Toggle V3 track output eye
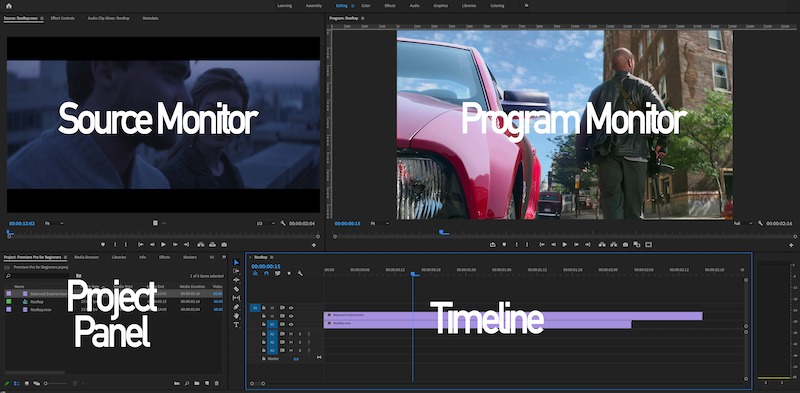The image size is (800, 393). tap(291, 308)
